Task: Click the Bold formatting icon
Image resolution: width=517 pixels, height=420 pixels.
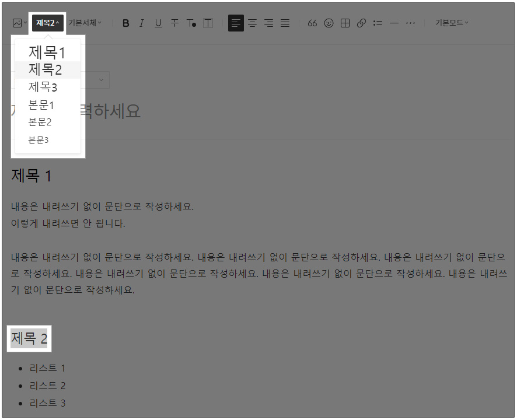Action: [125, 23]
